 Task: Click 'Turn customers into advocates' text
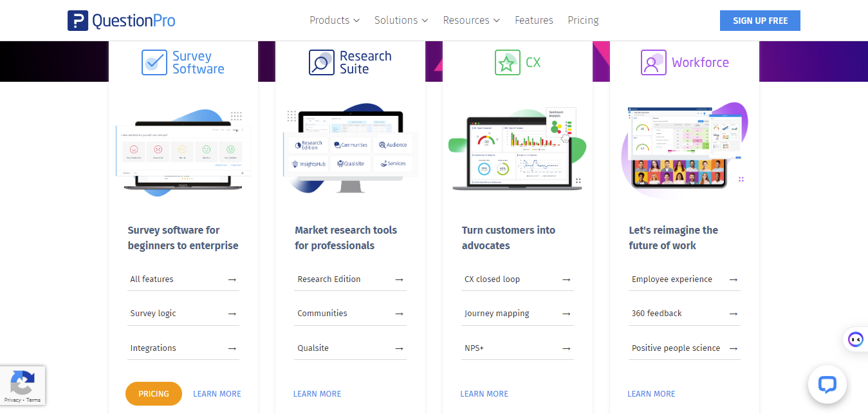coord(508,238)
